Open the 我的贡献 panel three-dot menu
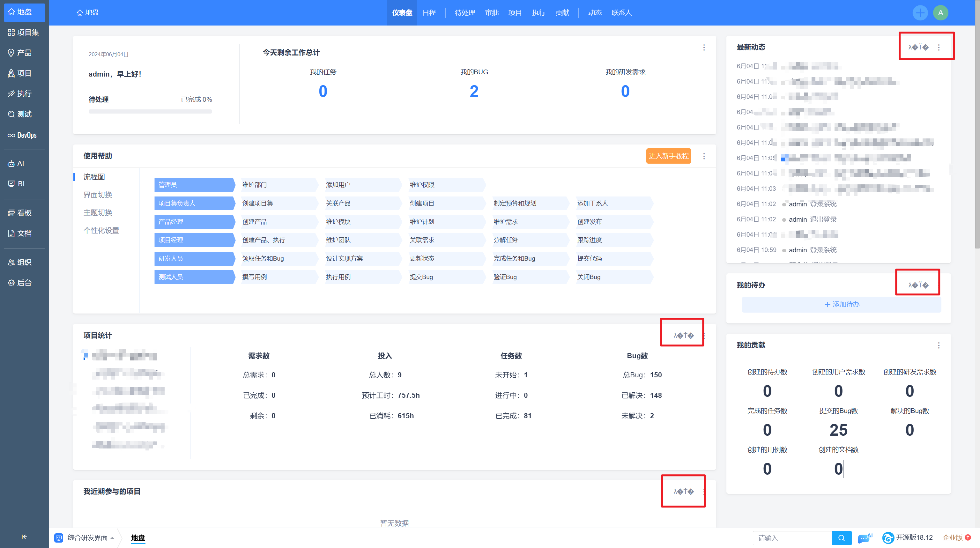This screenshot has height=548, width=980. (x=939, y=345)
